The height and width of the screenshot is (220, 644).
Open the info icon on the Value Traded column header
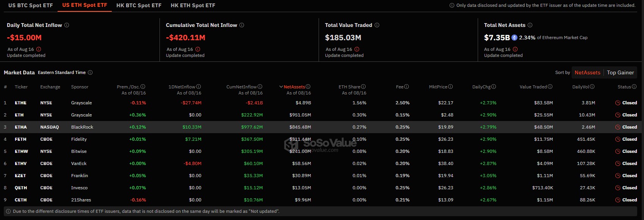pos(550,86)
